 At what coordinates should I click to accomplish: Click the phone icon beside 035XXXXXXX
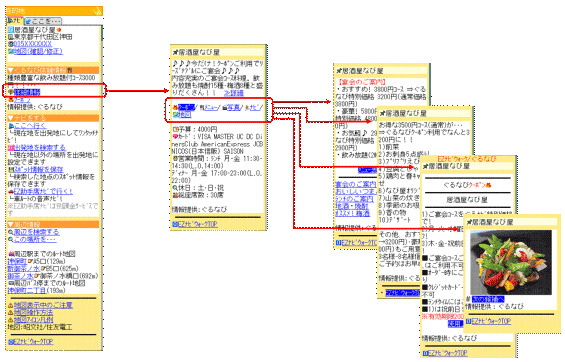point(10,44)
